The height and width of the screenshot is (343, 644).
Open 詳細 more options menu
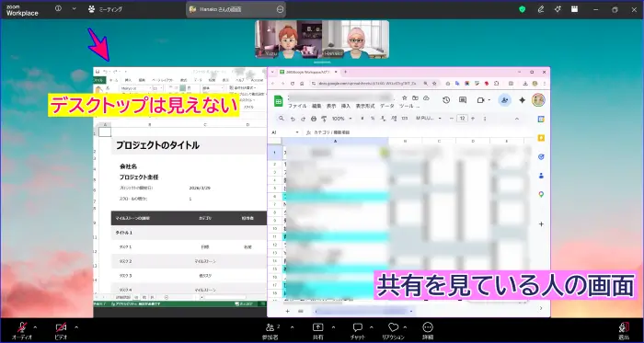[x=428, y=331]
